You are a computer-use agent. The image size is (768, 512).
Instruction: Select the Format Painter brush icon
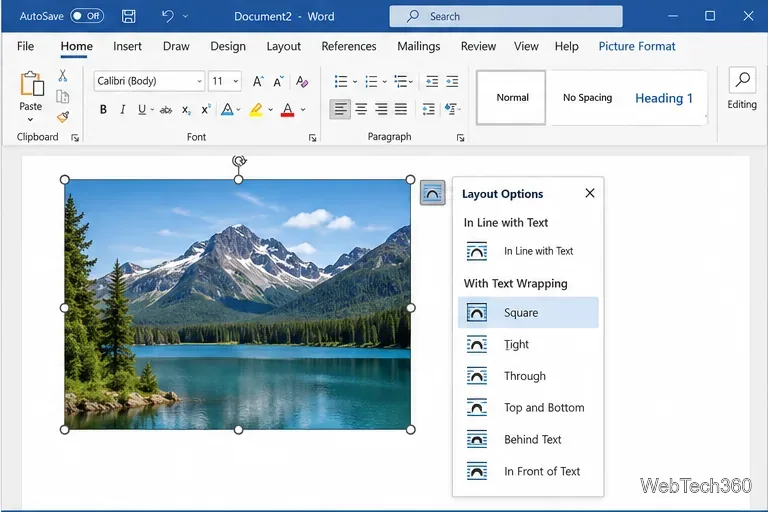tap(63, 117)
